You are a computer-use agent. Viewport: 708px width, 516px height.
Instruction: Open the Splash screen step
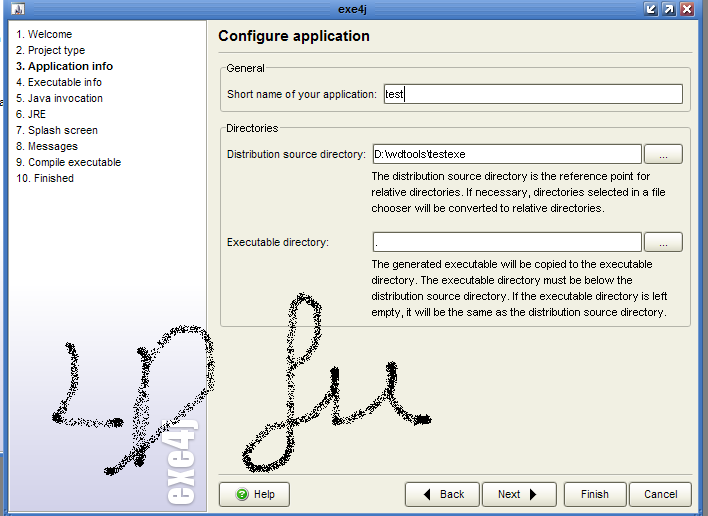tap(56, 130)
